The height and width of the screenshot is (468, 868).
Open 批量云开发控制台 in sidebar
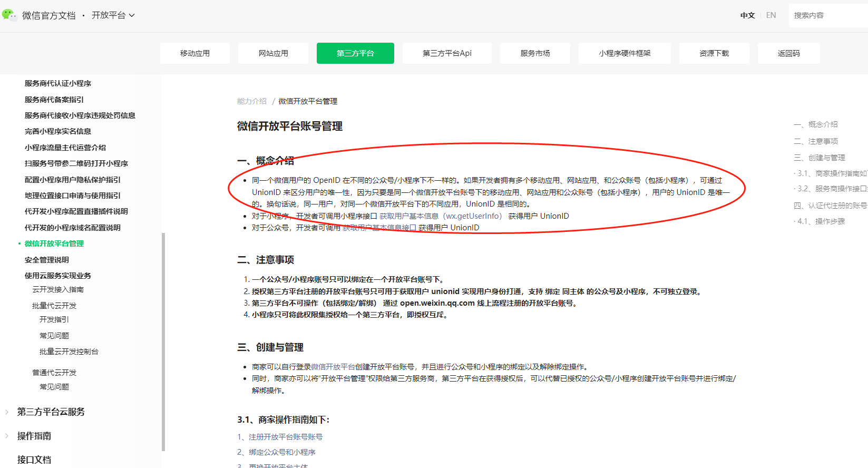pyautogui.click(x=69, y=352)
